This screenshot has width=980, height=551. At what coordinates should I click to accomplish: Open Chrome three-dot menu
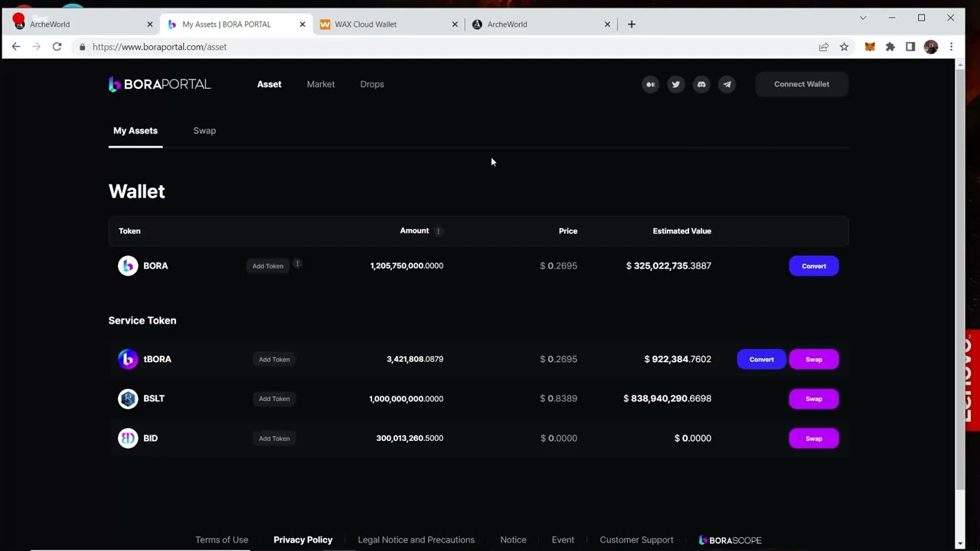coord(951,47)
